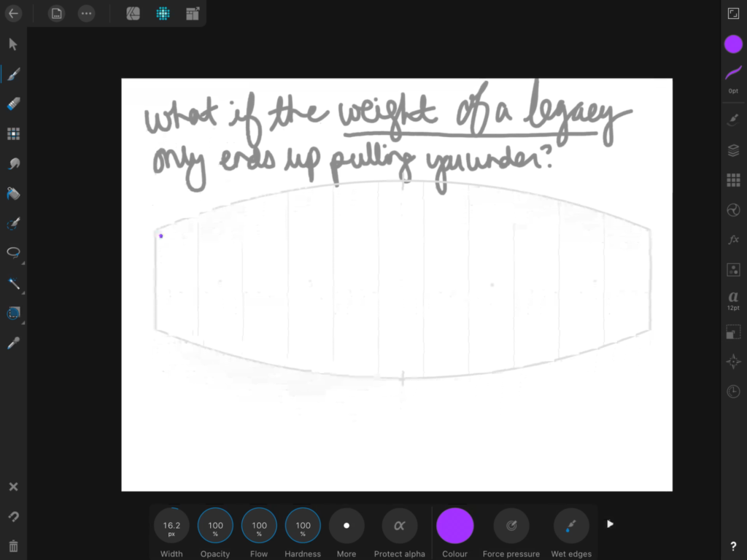
Task: Open the purple Colour swatch
Action: click(x=454, y=526)
